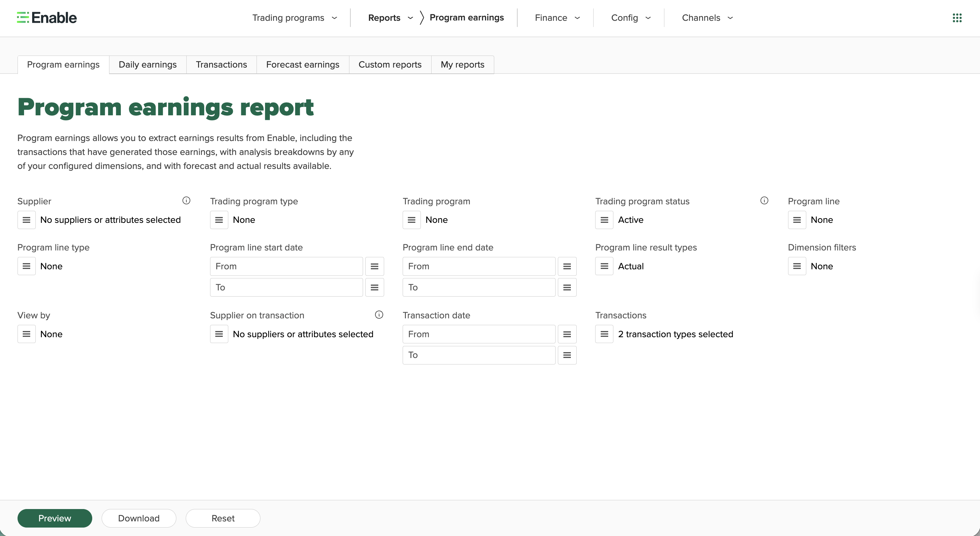Open the Custom reports tab
Image resolution: width=980 pixels, height=536 pixels.
pyautogui.click(x=390, y=65)
